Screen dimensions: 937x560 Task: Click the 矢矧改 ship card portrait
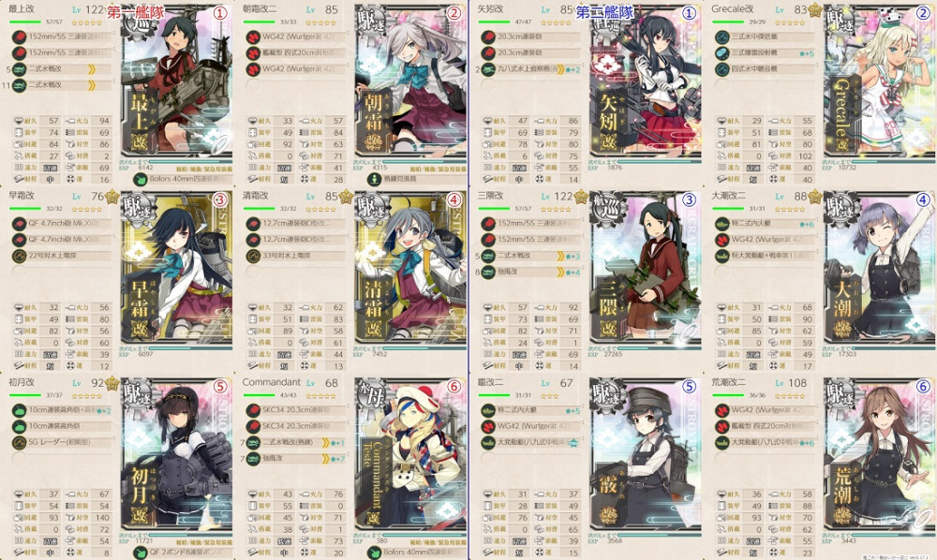(x=646, y=80)
